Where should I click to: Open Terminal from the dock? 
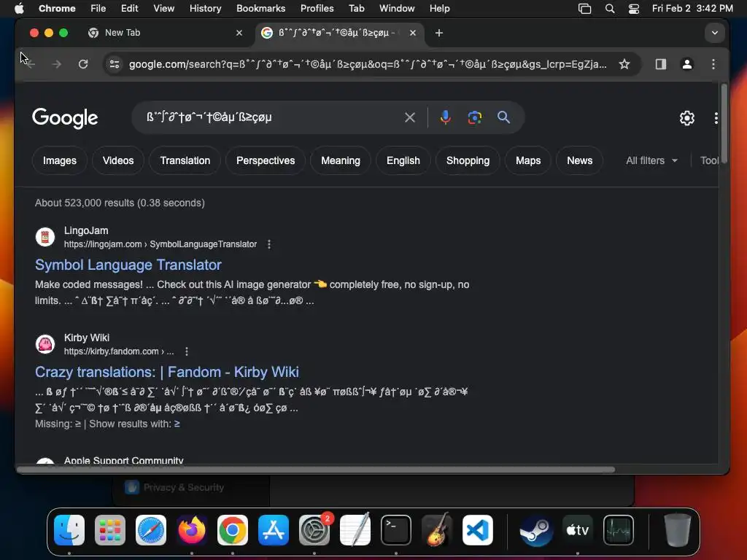click(x=396, y=530)
